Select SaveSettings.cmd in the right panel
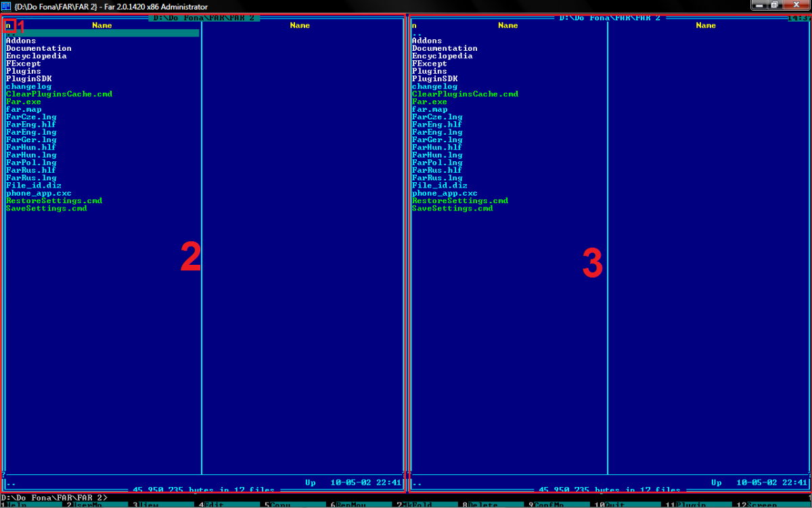 click(x=453, y=209)
